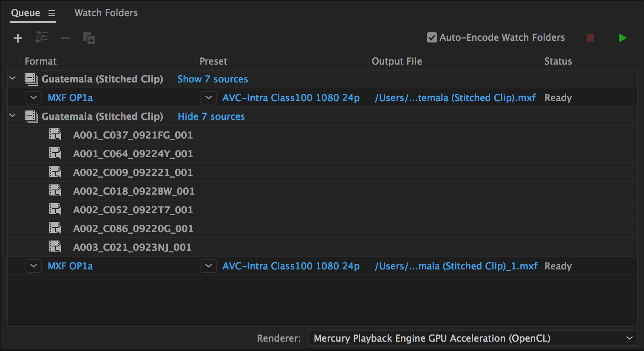644x351 pixels.
Task: Click the stitched clip icon beside first Guatemala entry
Action: click(30, 79)
